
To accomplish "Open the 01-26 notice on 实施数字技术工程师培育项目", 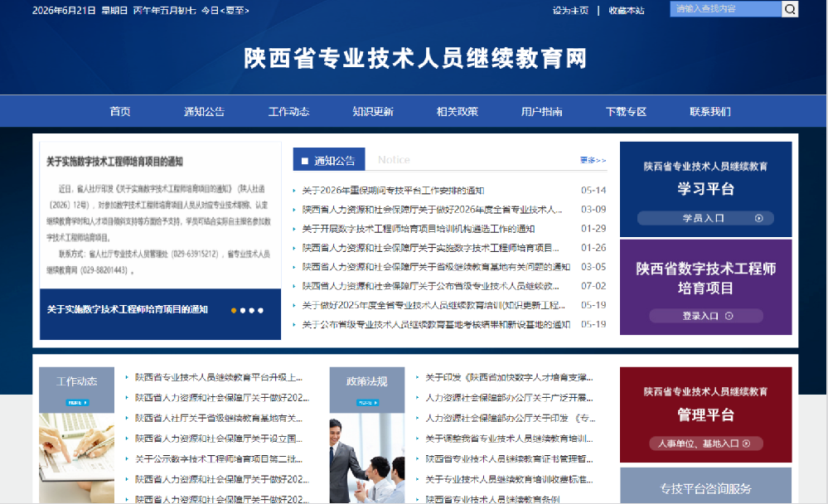I will point(430,248).
